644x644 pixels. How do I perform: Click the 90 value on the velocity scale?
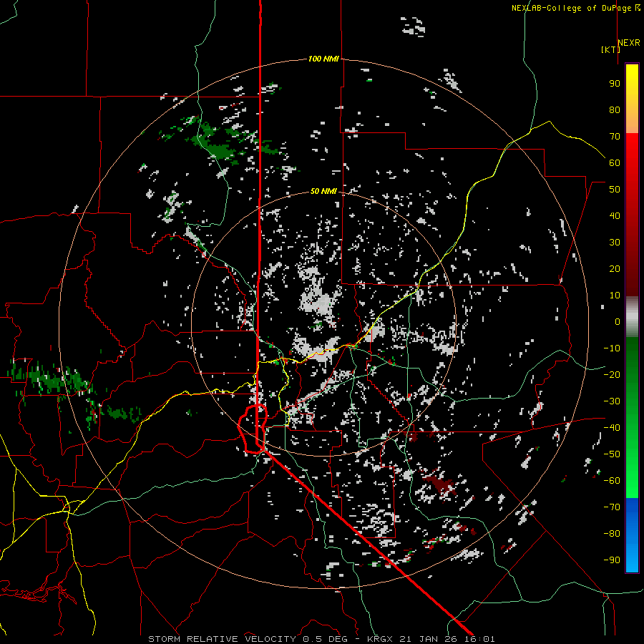(x=615, y=84)
